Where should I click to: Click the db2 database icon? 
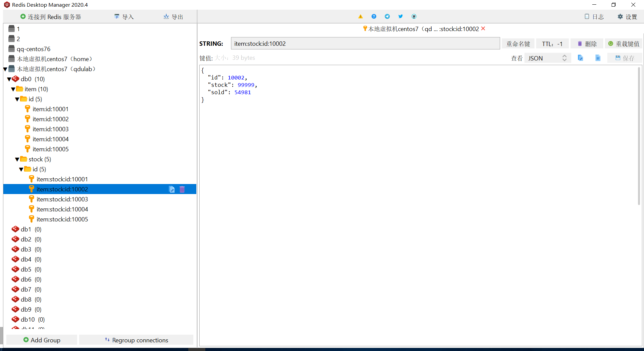(15, 239)
